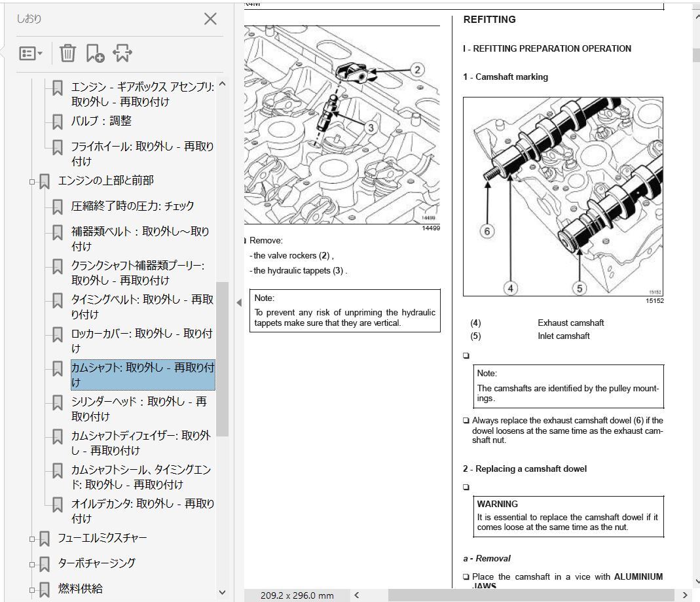Click bookmark icon beside 補器類ベルト
The height and width of the screenshot is (602, 700).
coord(57,232)
